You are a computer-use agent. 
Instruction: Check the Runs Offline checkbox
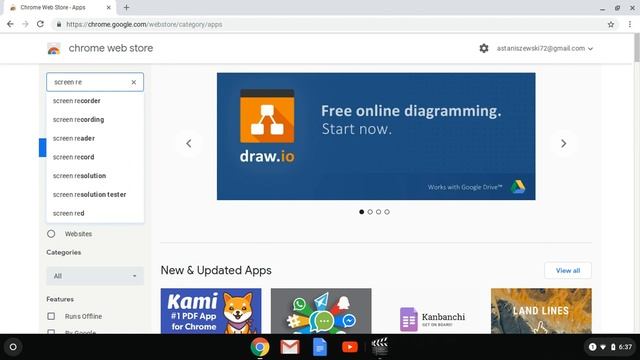tap(51, 316)
